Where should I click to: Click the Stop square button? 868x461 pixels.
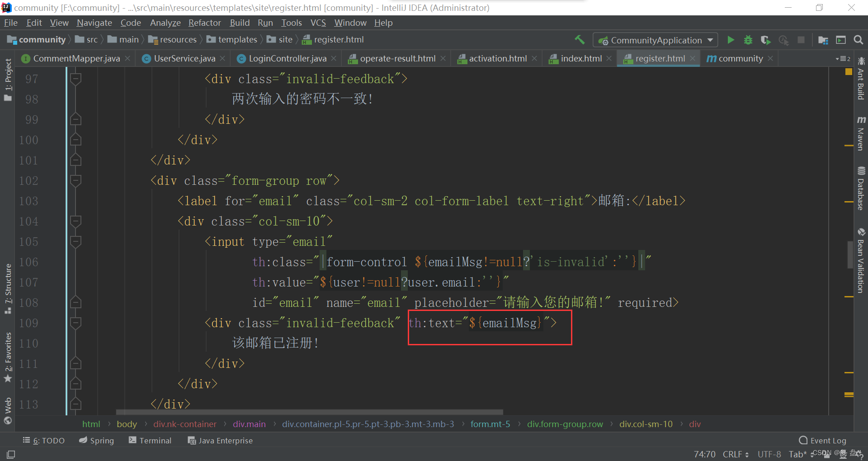pyautogui.click(x=801, y=40)
